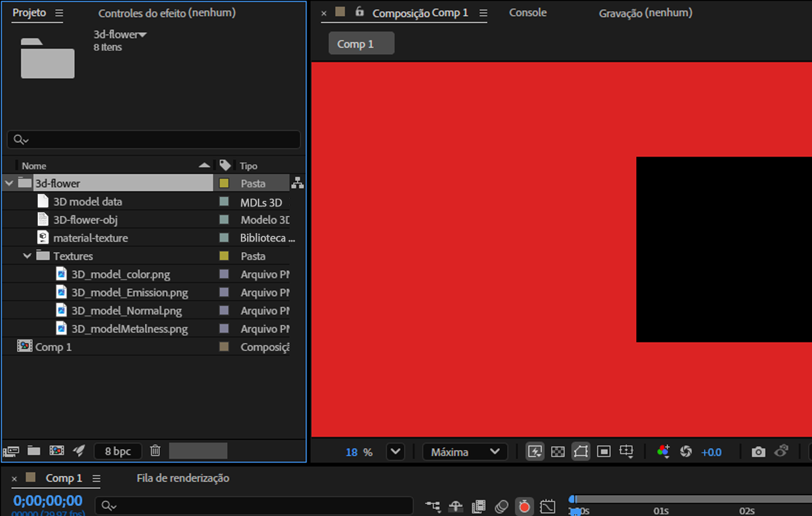Click the yellow label swatch of Textures
The height and width of the screenshot is (516, 812).
pyautogui.click(x=224, y=256)
